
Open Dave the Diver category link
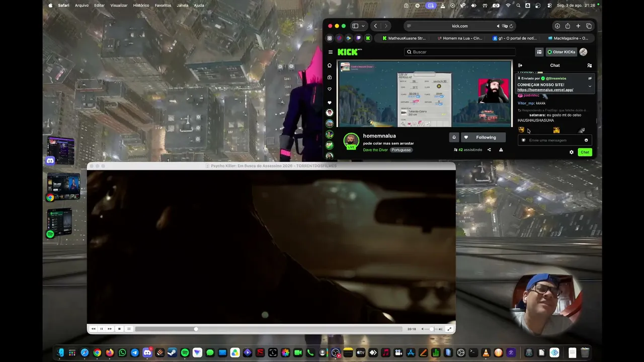(375, 150)
